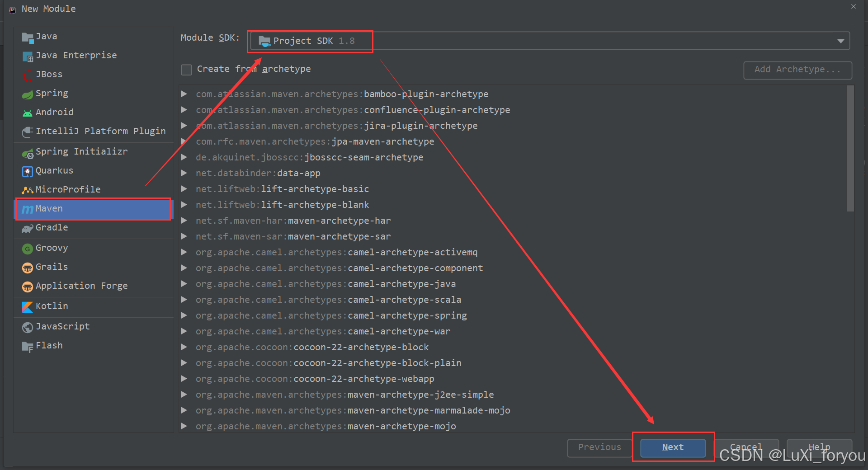Click the Flash folder icon
Screen dimensions: 868x470
pos(28,346)
